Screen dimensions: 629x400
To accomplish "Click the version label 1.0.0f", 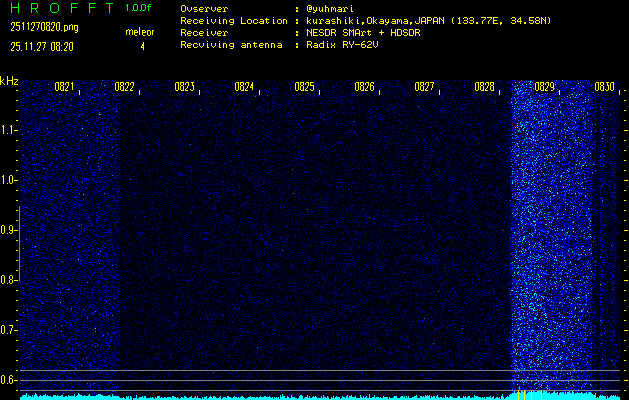I will click(138, 8).
